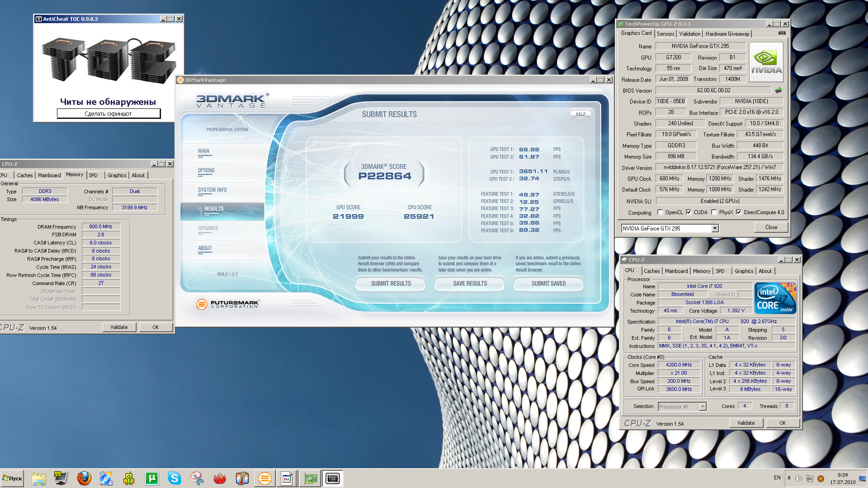Screen dimensions: 868x488
Task: Open the network connection tray icon
Action: click(810, 479)
